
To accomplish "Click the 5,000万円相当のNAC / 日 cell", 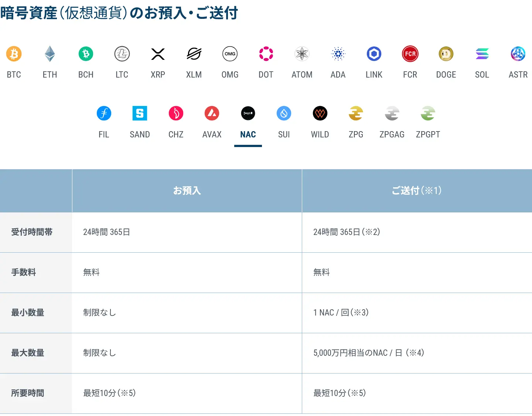I will click(417, 353).
